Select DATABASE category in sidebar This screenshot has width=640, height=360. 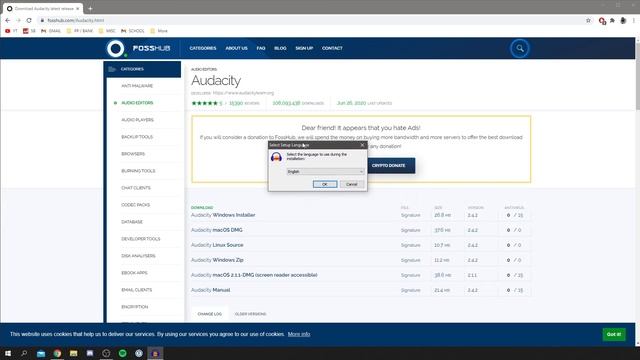coord(132,222)
